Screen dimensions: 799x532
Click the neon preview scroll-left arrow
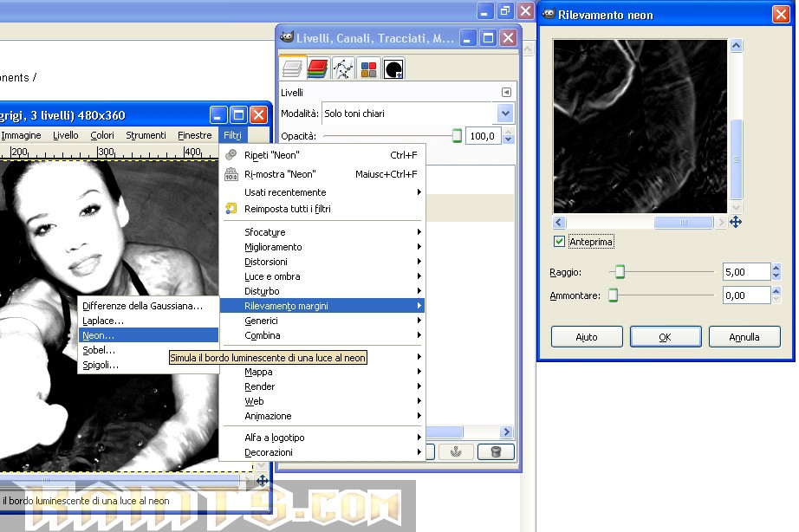[x=559, y=222]
